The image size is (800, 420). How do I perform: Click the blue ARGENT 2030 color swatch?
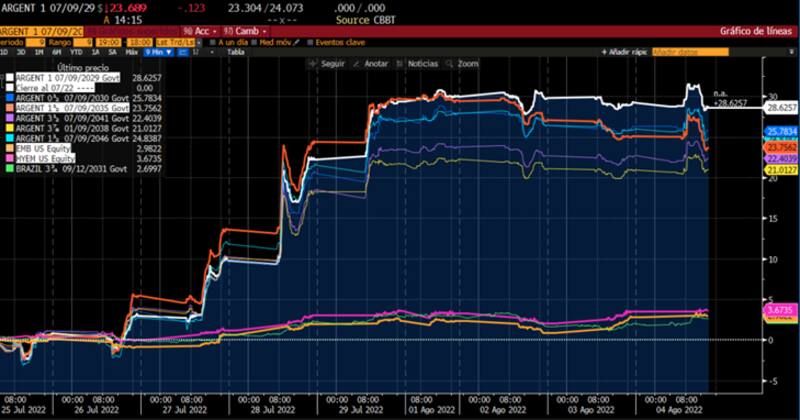pos(7,96)
